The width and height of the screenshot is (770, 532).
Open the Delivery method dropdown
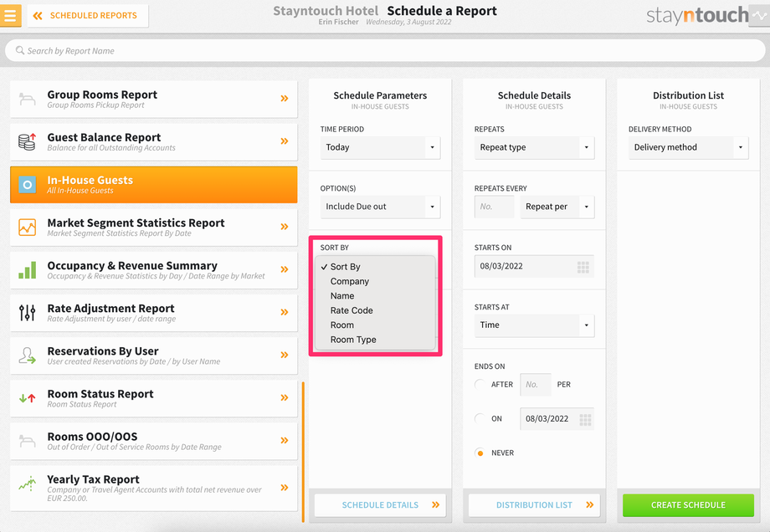point(689,147)
